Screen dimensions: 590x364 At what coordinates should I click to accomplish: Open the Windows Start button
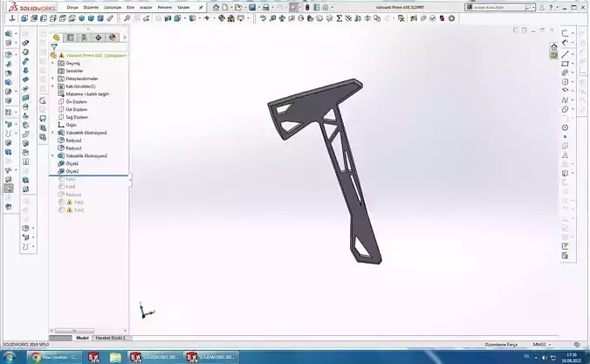tap(9, 357)
